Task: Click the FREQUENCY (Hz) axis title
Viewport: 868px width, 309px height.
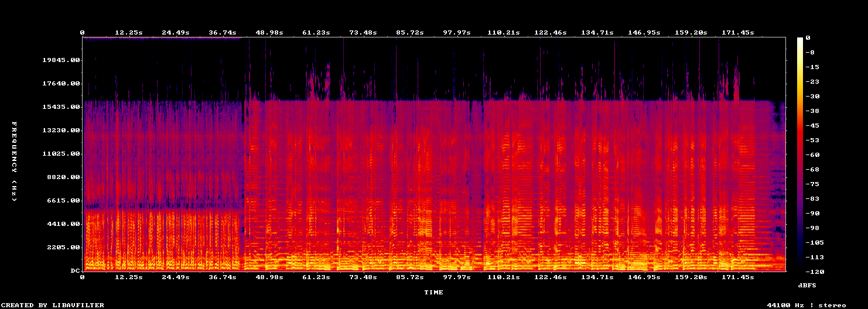Action: tap(15, 162)
